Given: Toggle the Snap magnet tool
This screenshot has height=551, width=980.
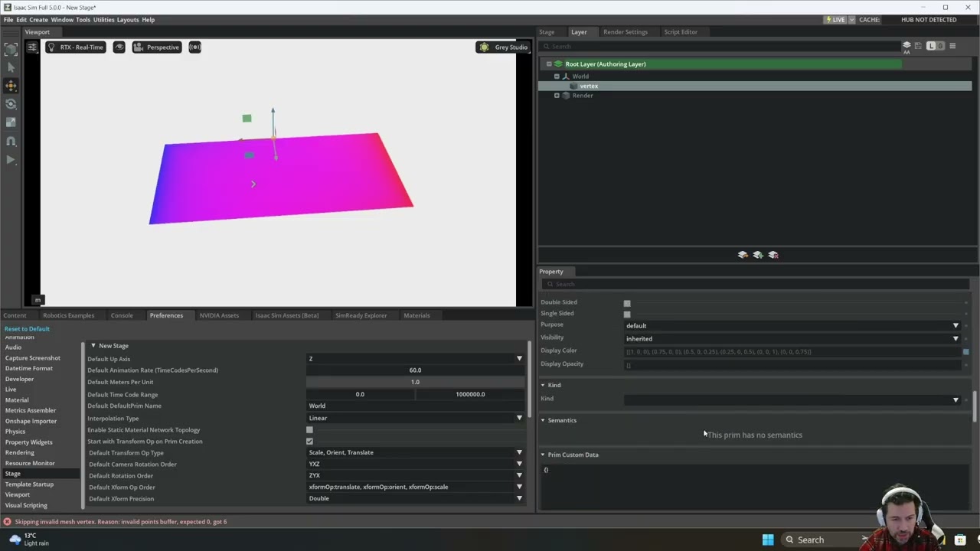Looking at the screenshot, I should [x=11, y=142].
